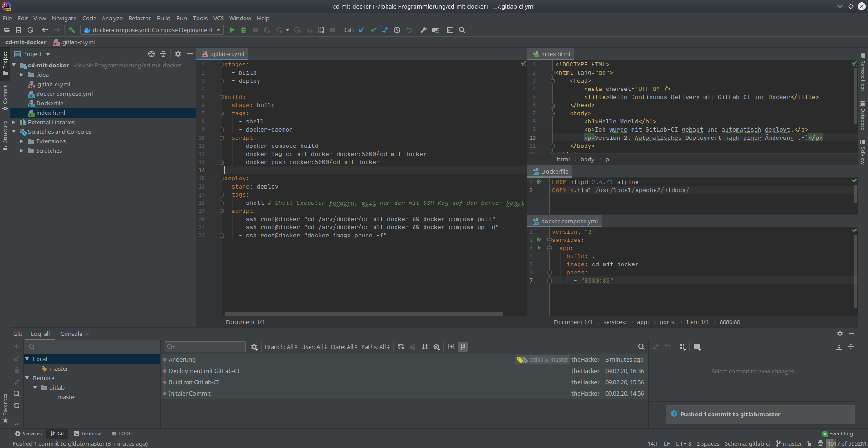
Task: Click the Search Everywhere magnifier icon
Action: coord(462,30)
